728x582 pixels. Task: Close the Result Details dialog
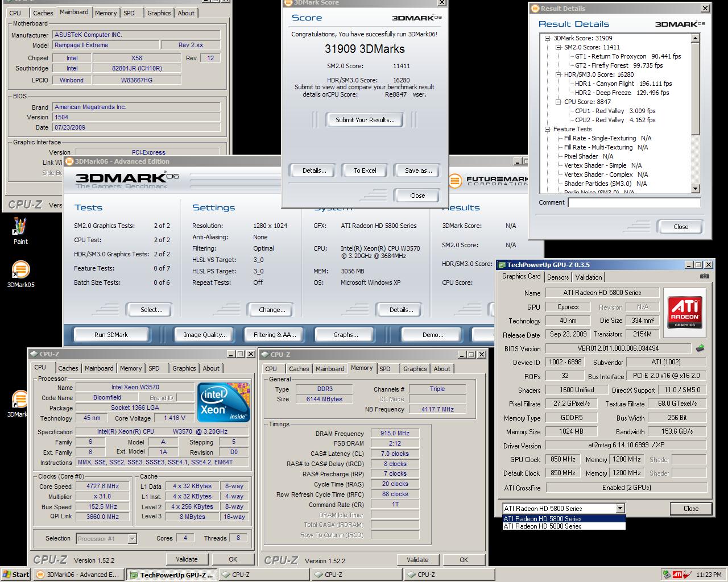tap(681, 227)
